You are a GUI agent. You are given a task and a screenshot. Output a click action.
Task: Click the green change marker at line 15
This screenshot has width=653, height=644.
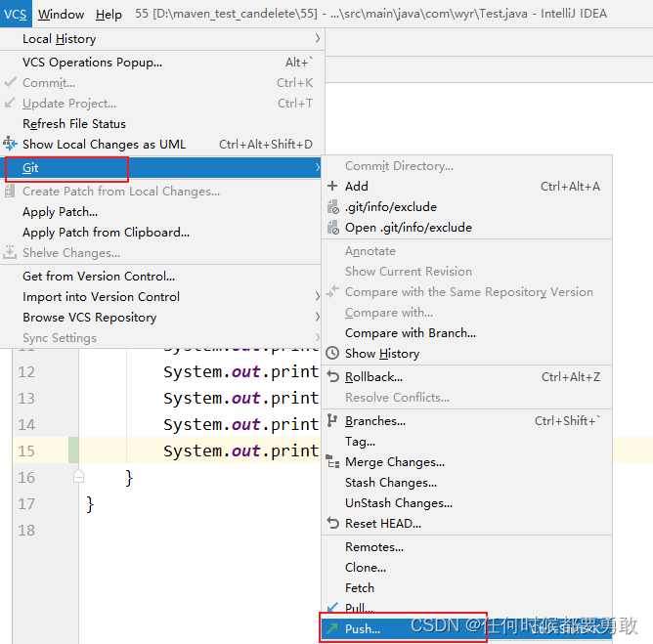point(73,450)
